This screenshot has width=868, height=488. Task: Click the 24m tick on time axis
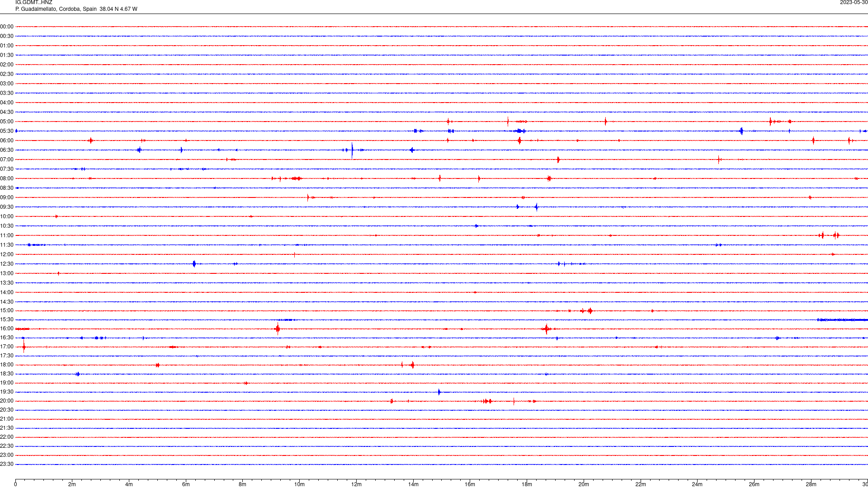(x=697, y=484)
